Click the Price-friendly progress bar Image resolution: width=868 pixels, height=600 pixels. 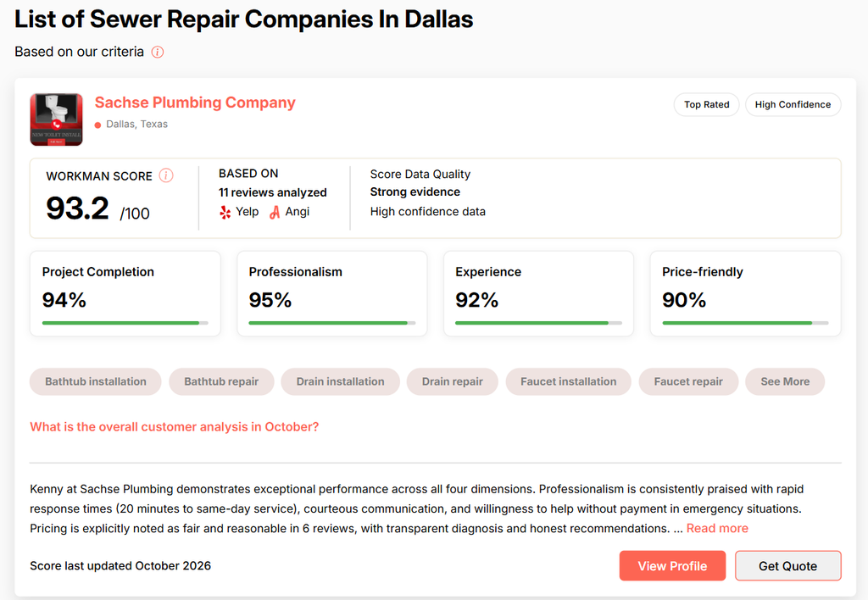click(746, 323)
